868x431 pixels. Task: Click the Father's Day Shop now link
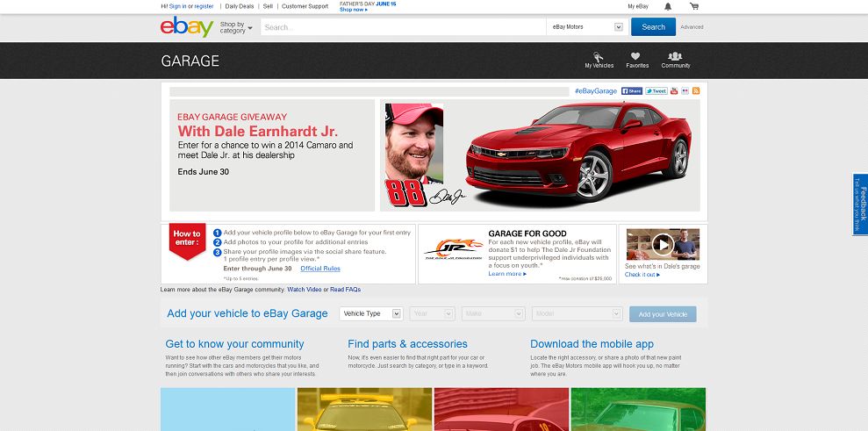(354, 10)
